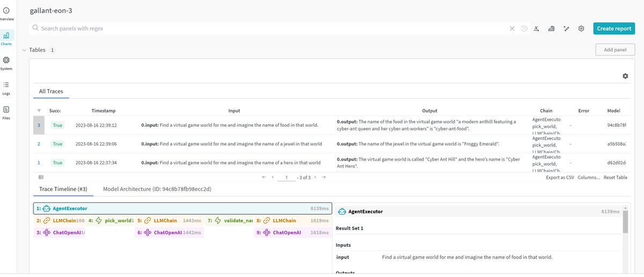Viewport: 644px width, 277px height.
Task: Click the column layout icon below table
Action: click(x=41, y=177)
